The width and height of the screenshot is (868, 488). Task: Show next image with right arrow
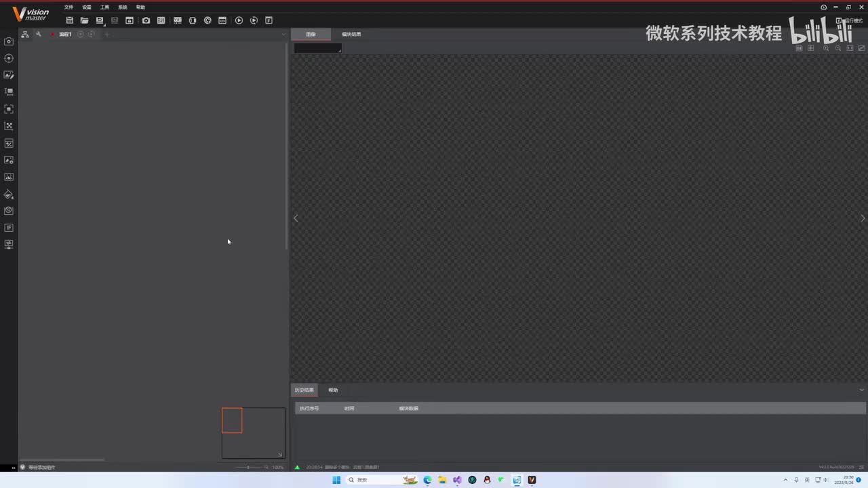[863, 218]
